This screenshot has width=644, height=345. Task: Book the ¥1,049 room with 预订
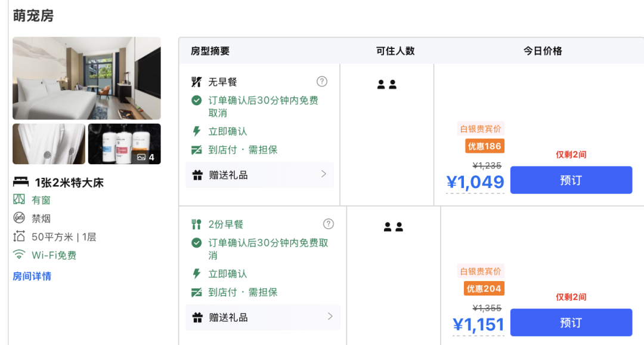pyautogui.click(x=571, y=180)
